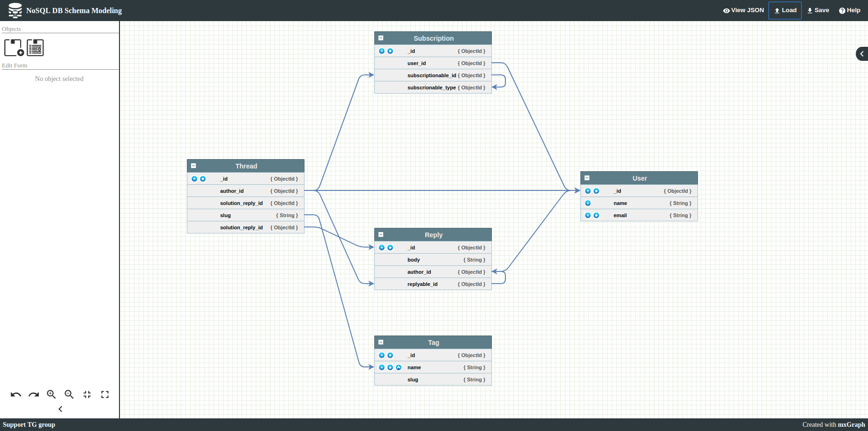868x431 pixels.
Task: Zoom in on the diagram
Action: 52,394
